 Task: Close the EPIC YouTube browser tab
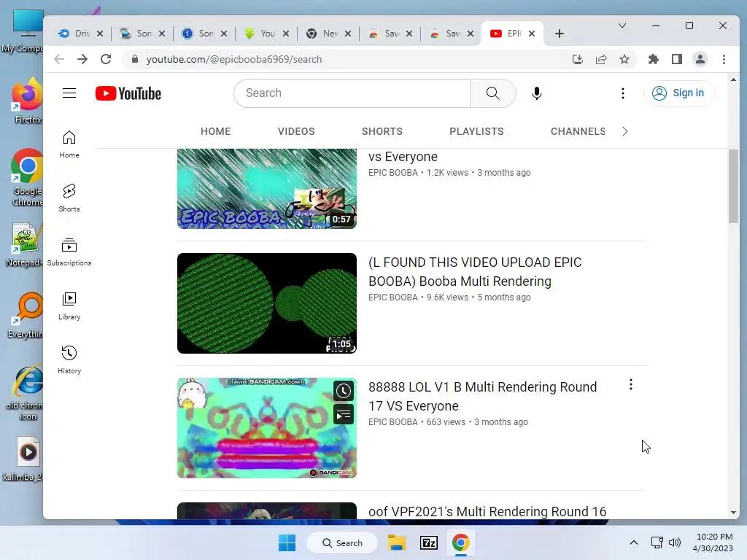tap(532, 34)
